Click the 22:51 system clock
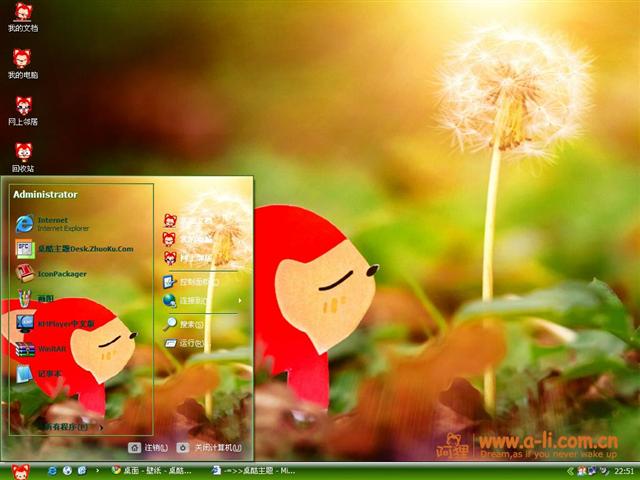This screenshot has height=480, width=640. coord(624,471)
